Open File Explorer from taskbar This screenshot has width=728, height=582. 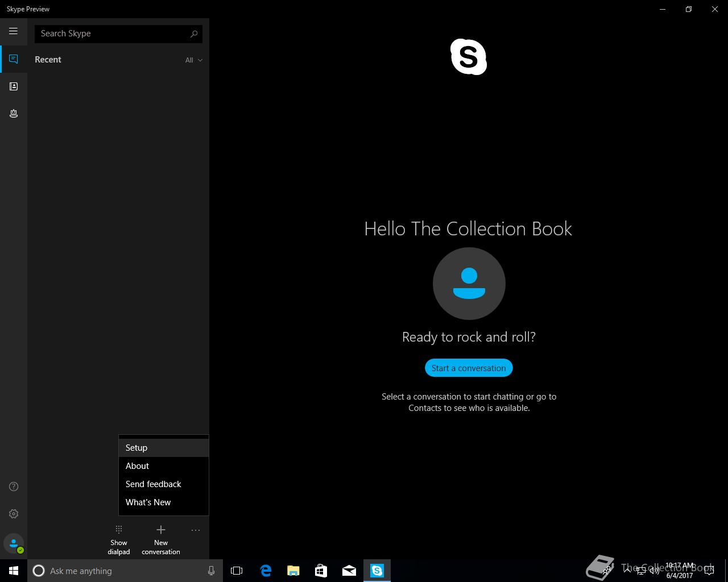click(293, 571)
